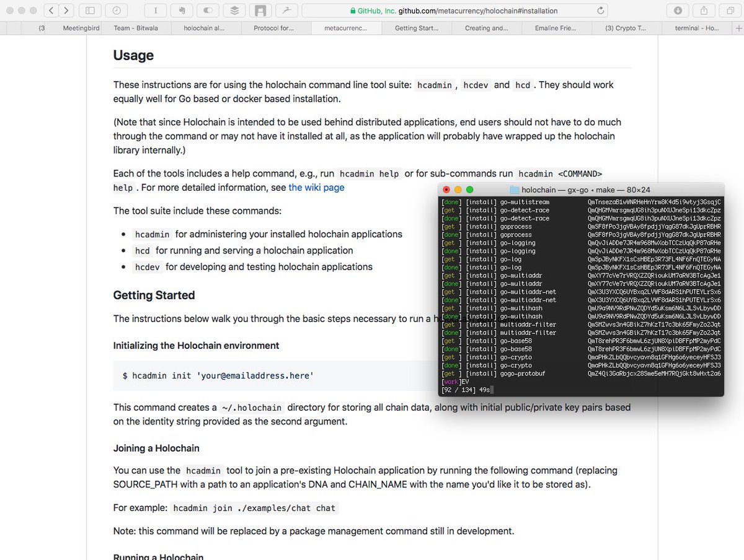
Task: Click the floppy-disk style extension icon
Action: click(x=260, y=11)
